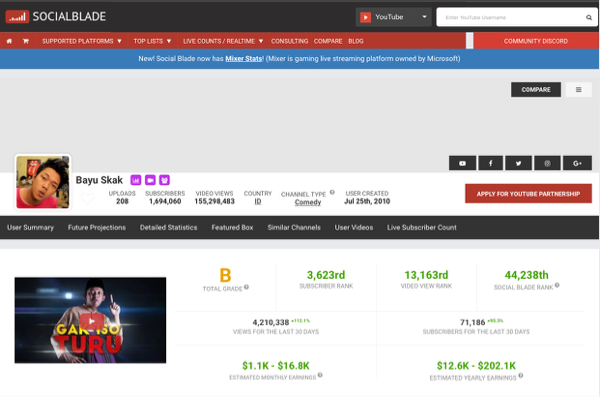Click the search magnifier icon
Viewport: 600px width, 397px height.
tap(589, 17)
